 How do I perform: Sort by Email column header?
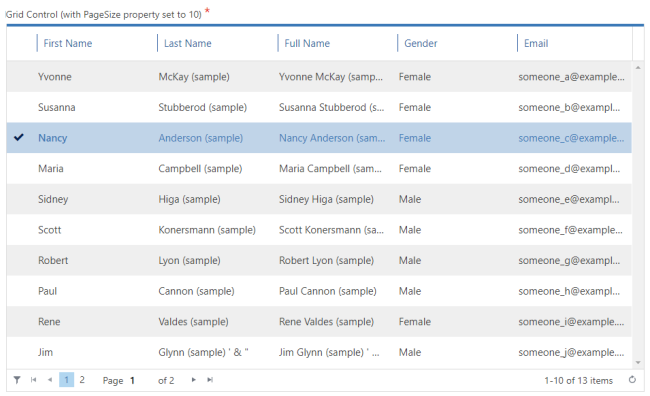click(x=536, y=43)
